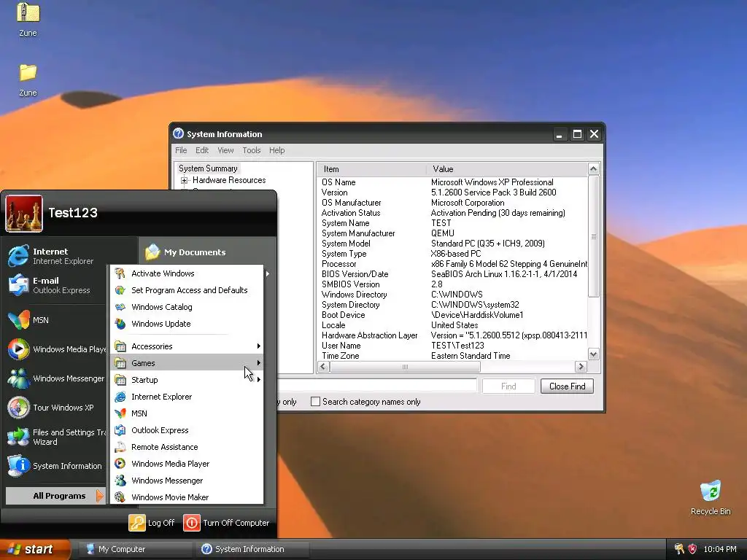Open Files and Settings Transfer Wizard
This screenshot has height=560, width=747.
tap(56, 437)
